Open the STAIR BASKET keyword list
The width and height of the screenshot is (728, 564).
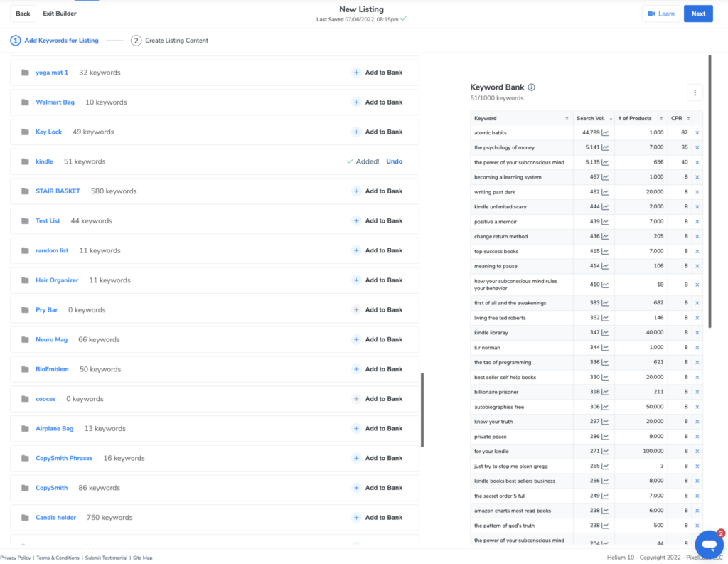click(58, 191)
